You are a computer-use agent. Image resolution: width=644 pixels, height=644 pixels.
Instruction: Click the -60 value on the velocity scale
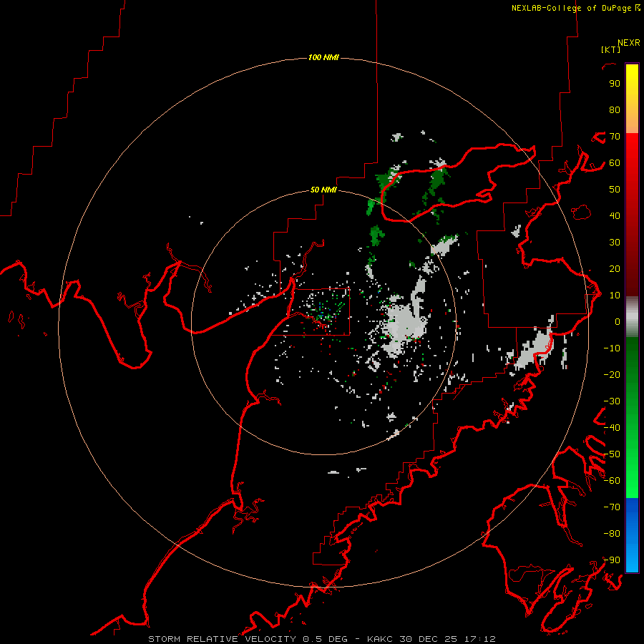click(x=612, y=481)
